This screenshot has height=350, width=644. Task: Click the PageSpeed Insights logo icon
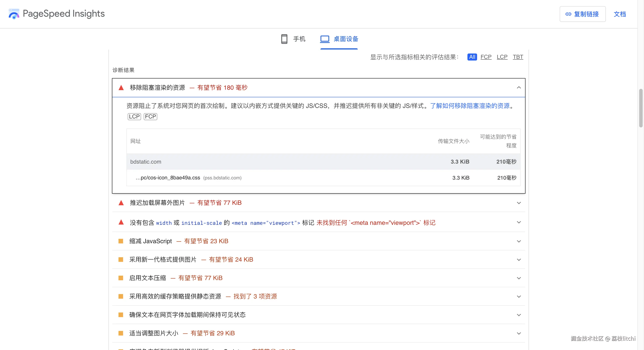click(14, 14)
